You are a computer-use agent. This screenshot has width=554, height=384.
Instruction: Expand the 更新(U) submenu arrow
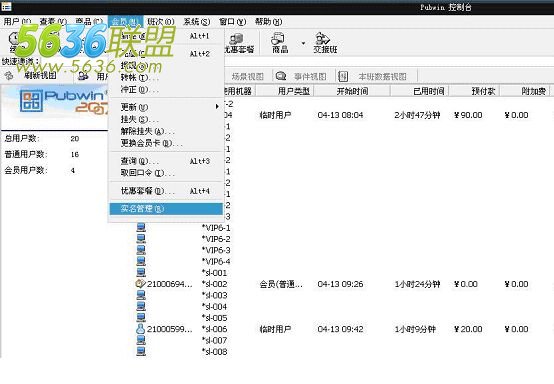[x=217, y=106]
